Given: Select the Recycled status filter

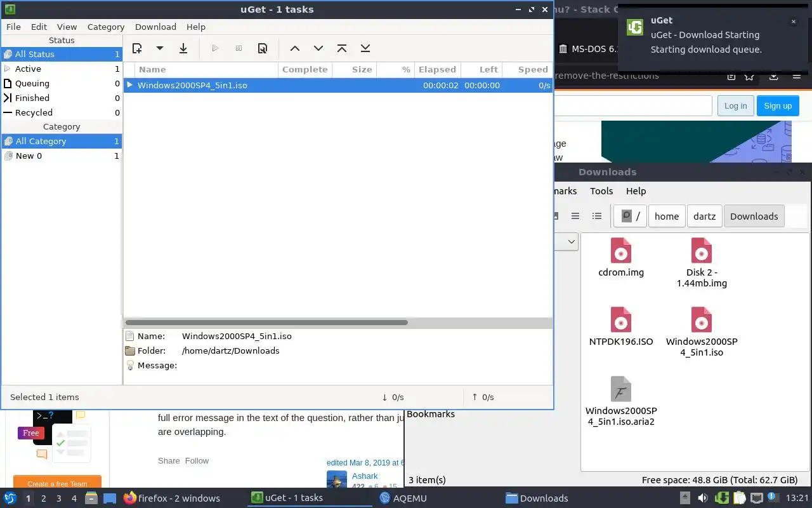Looking at the screenshot, I should pyautogui.click(x=62, y=112).
